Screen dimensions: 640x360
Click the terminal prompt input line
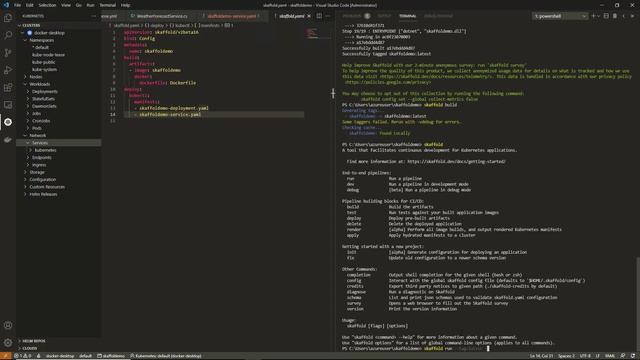(x=415, y=349)
